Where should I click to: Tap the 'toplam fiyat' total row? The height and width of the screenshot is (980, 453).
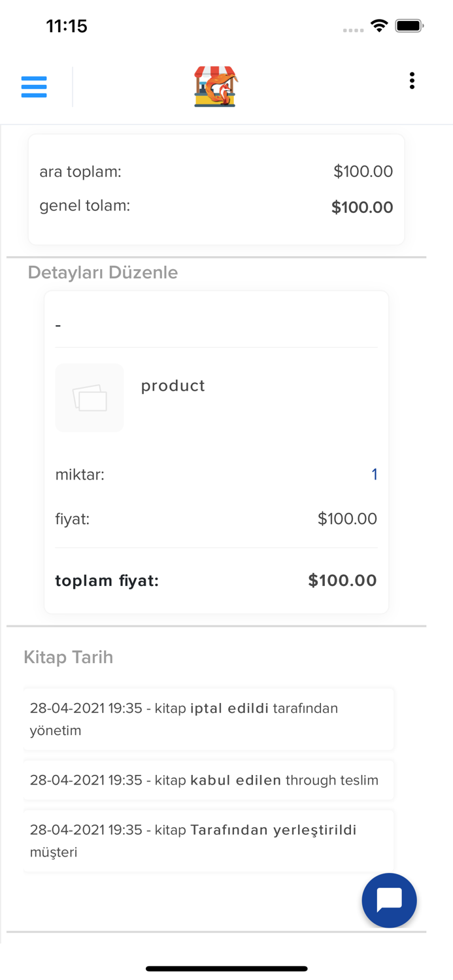click(216, 580)
